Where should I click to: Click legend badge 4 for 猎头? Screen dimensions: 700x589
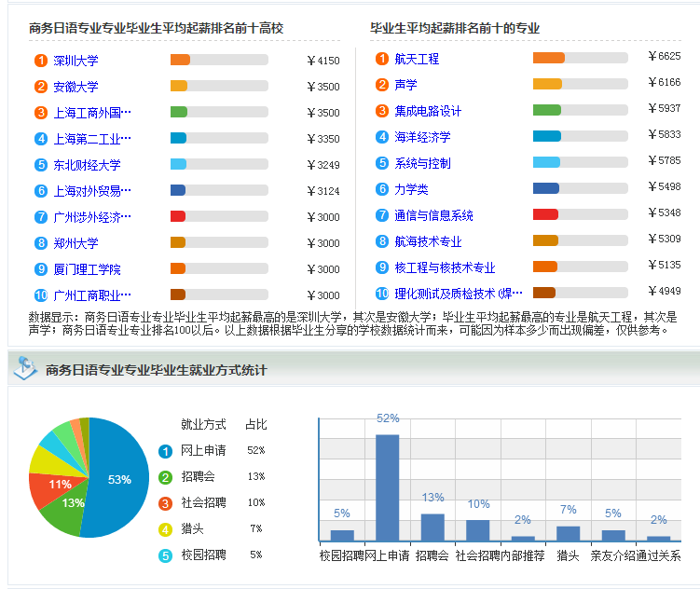coord(165,529)
